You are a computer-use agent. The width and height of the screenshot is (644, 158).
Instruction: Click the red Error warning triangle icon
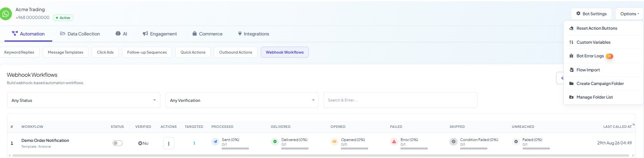click(x=394, y=141)
